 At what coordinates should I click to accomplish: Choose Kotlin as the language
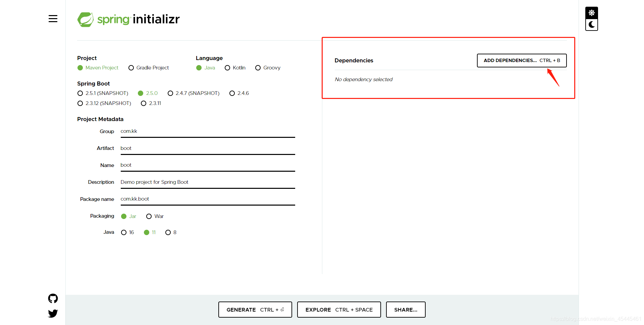tap(235, 68)
